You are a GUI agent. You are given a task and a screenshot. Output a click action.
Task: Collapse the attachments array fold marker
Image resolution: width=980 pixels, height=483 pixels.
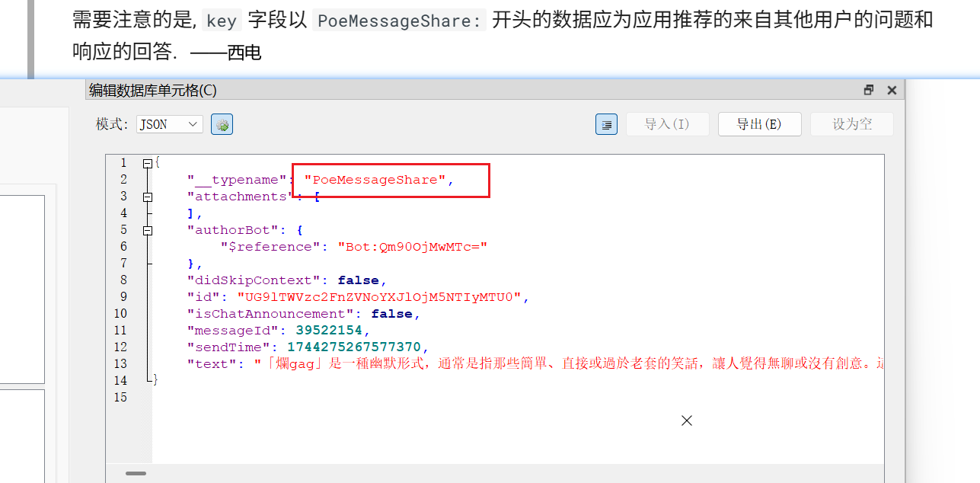[x=148, y=197]
